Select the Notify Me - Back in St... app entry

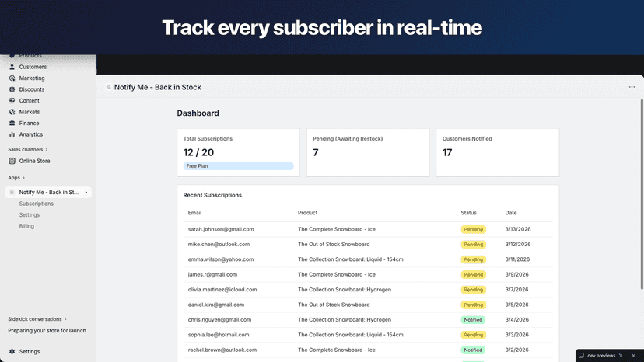[x=48, y=192]
